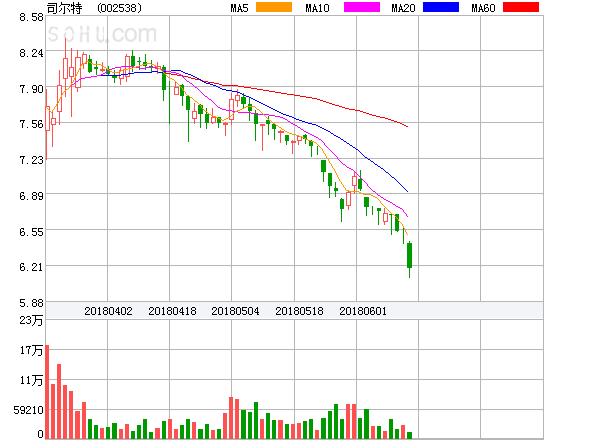
Task: Click the 20180504 date label
Action: coord(235,311)
